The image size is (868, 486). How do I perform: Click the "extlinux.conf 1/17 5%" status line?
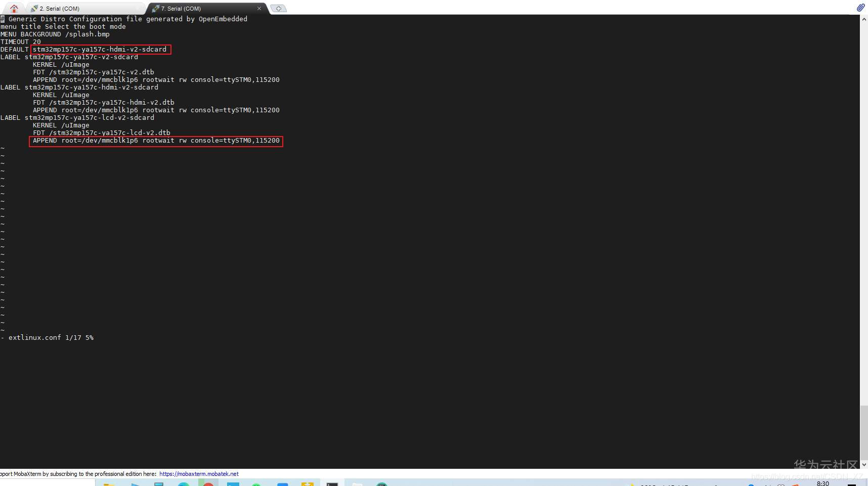tap(47, 337)
